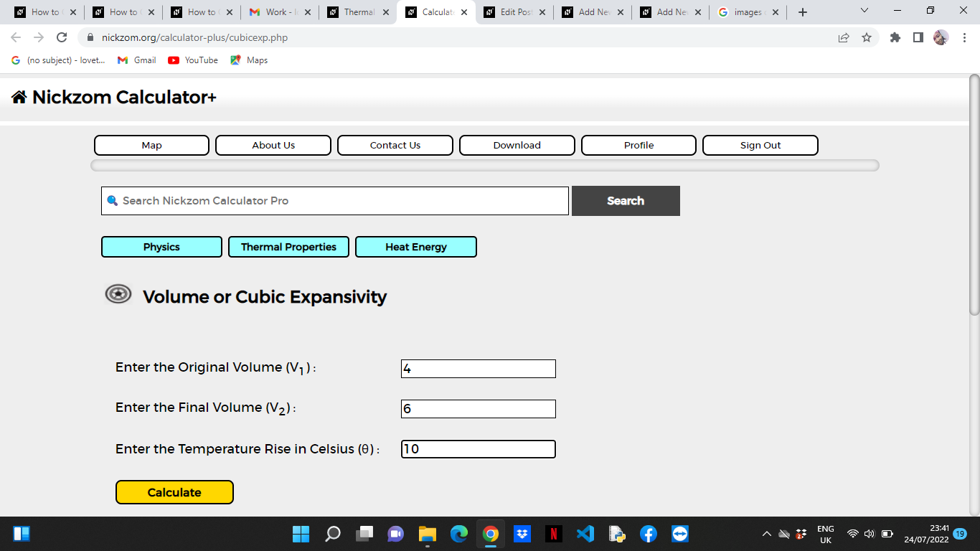Click the dark Search button
The image size is (980, 551).
pos(626,201)
